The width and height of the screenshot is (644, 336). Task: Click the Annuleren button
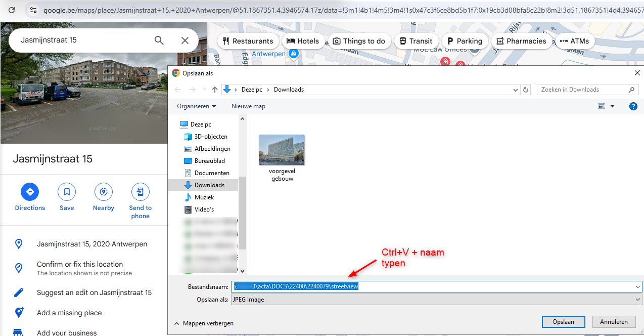pyautogui.click(x=614, y=322)
